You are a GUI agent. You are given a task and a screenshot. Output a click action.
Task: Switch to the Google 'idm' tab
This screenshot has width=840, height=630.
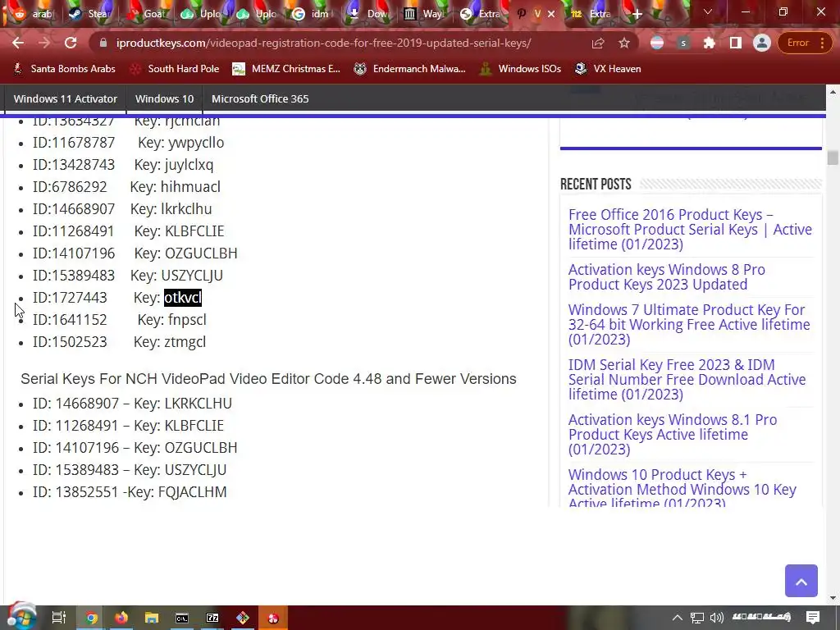tap(311, 14)
